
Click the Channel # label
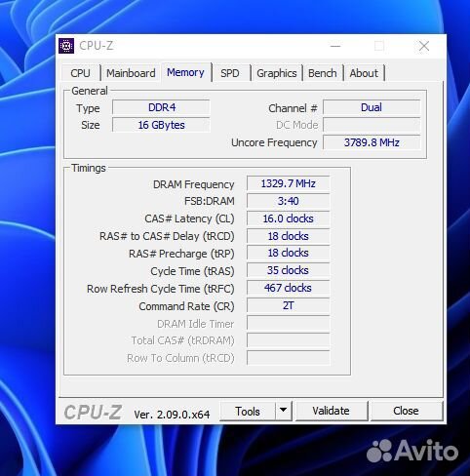point(293,108)
